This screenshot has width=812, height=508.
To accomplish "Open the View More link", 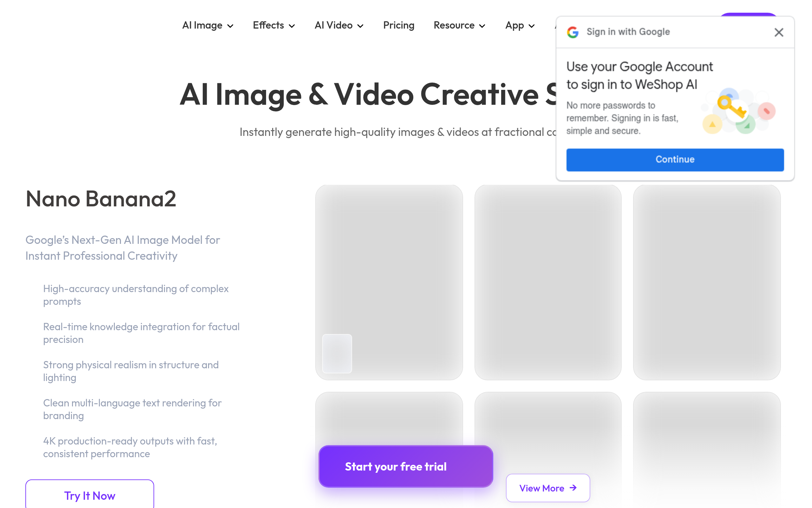I will click(547, 488).
